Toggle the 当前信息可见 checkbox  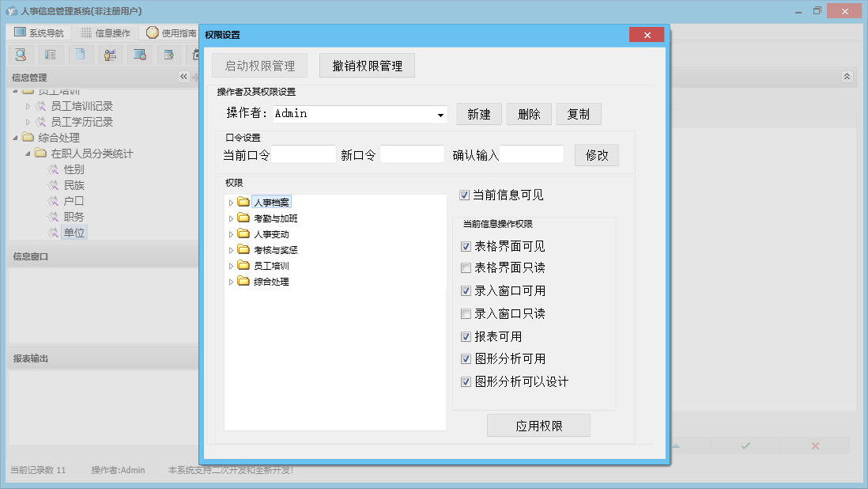pyautogui.click(x=465, y=195)
